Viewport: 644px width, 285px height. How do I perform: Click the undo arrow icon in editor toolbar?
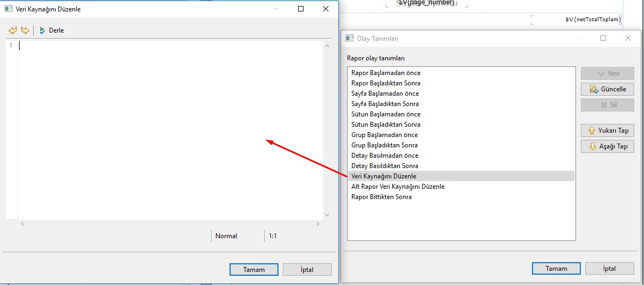[13, 30]
